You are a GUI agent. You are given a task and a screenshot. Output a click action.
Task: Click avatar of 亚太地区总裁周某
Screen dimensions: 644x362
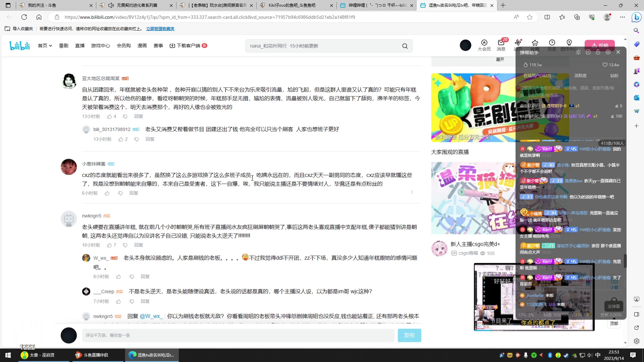point(69,81)
